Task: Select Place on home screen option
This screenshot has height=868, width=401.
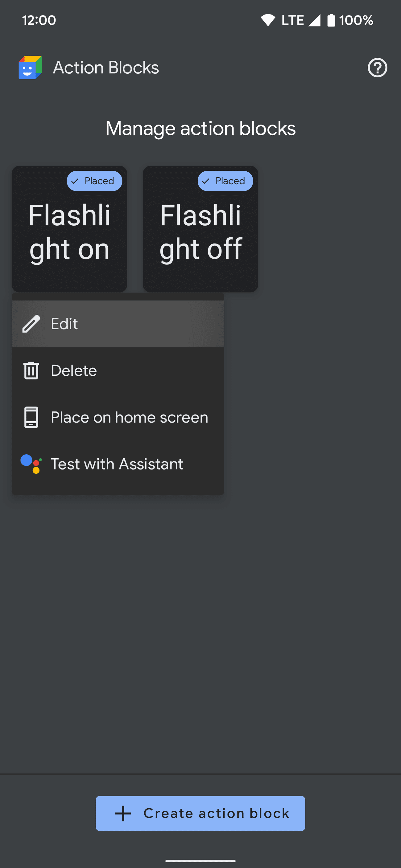Action: [129, 417]
